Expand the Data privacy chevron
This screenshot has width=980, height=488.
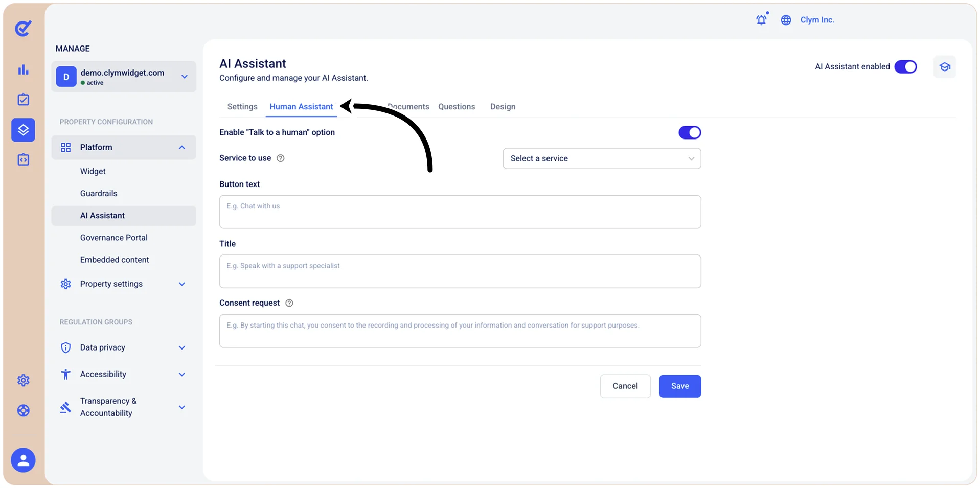[182, 348]
